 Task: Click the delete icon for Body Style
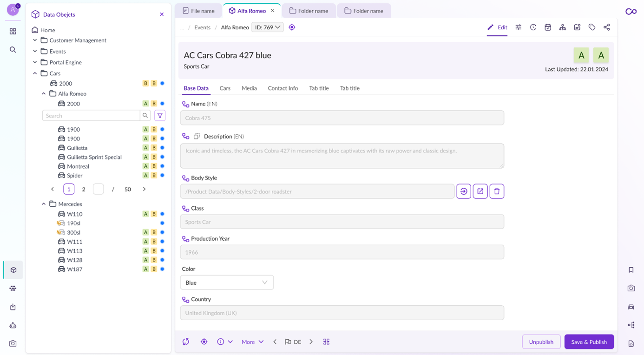pos(497,191)
